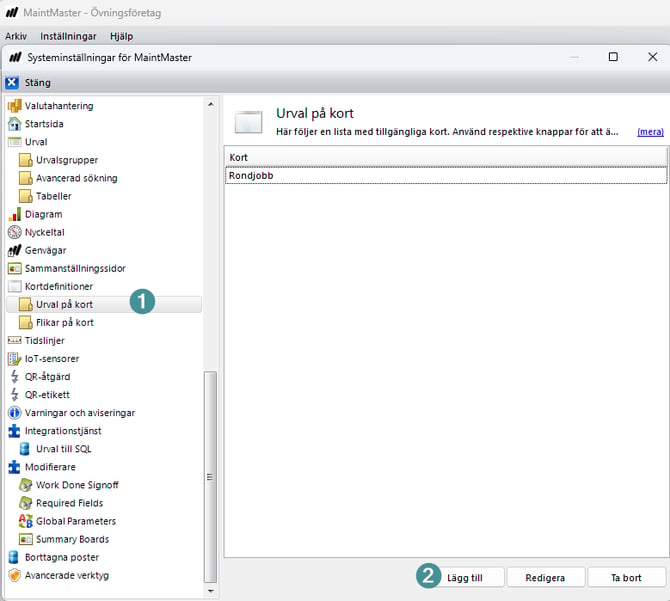Viewport: 670px width, 601px height.
Task: Click the QR-åtgärd lightning icon
Action: point(15,377)
